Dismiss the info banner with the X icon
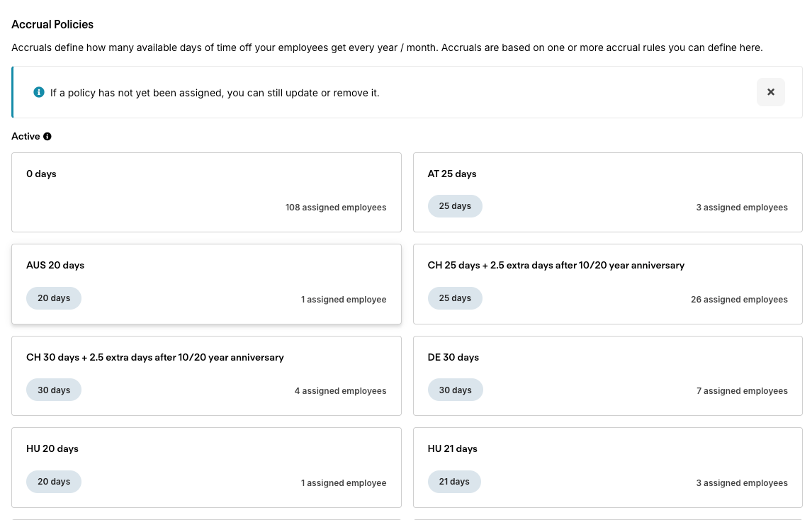 click(x=771, y=92)
